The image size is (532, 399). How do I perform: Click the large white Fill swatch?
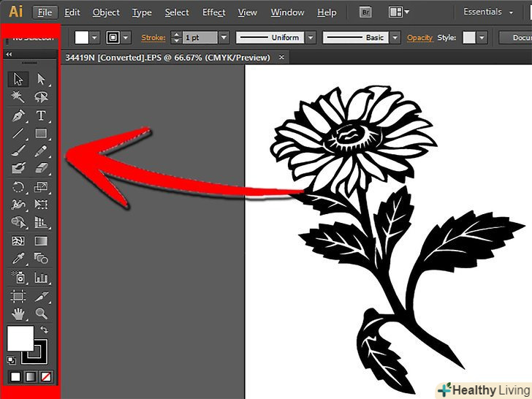point(20,338)
